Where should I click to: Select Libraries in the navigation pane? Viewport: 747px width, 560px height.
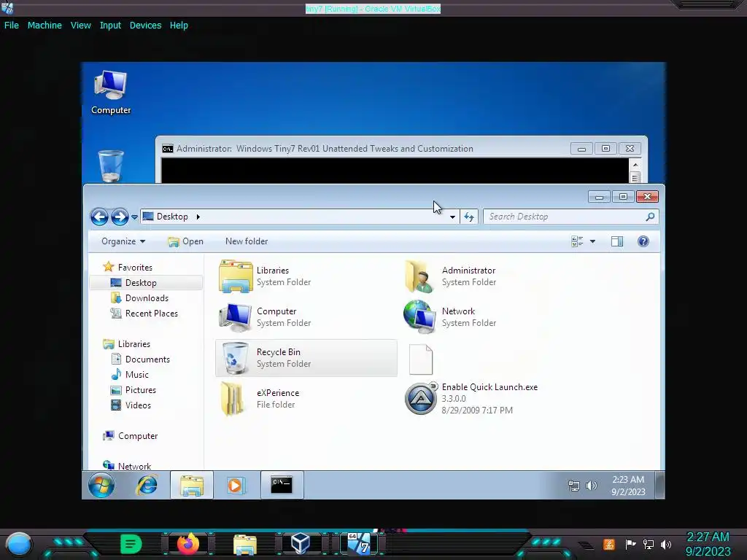coord(127,344)
